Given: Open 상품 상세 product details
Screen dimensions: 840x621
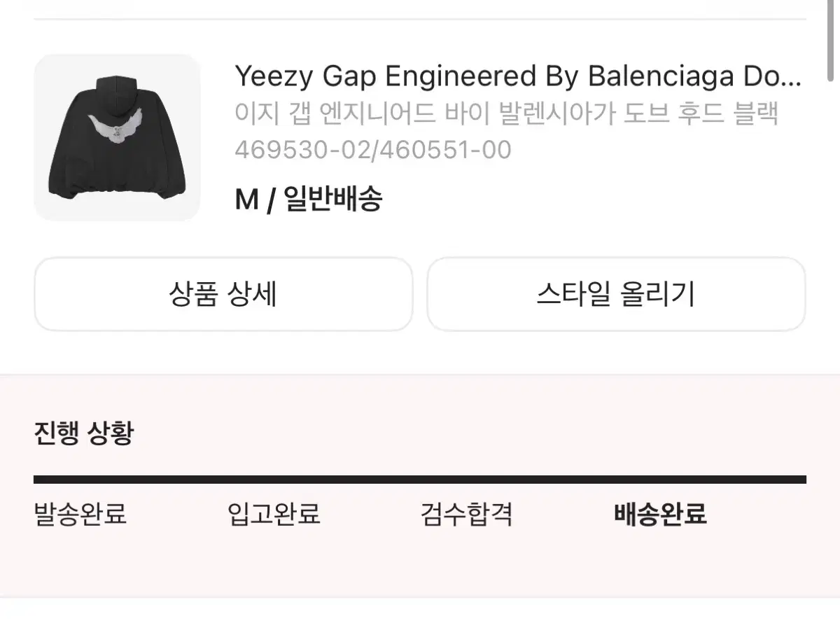Looking at the screenshot, I should point(223,294).
